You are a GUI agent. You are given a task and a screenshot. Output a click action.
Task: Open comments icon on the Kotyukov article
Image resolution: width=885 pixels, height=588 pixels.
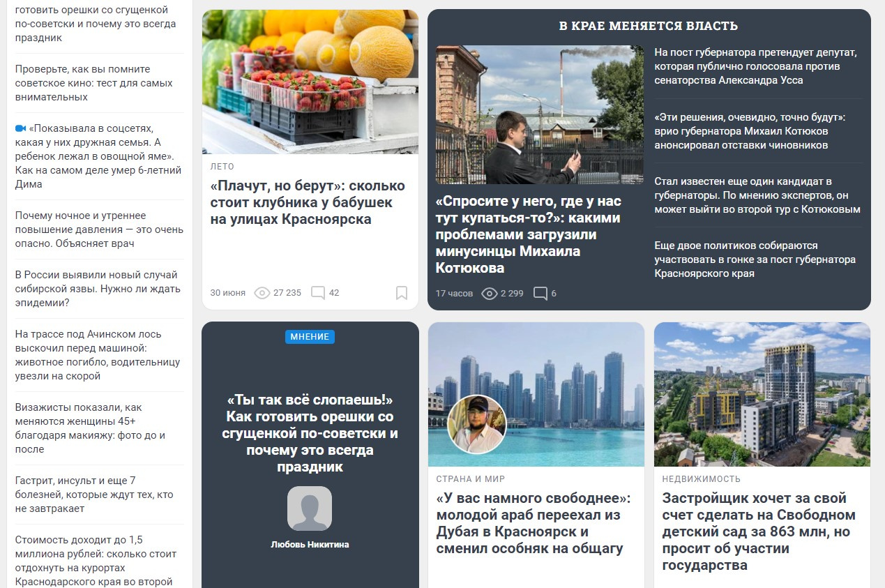pos(540,294)
